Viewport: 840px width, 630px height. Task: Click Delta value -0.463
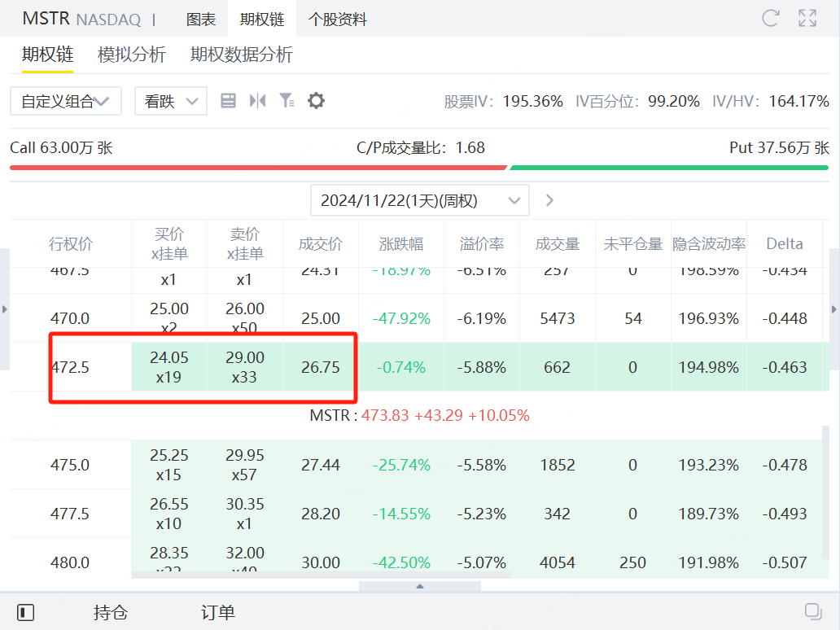point(785,368)
